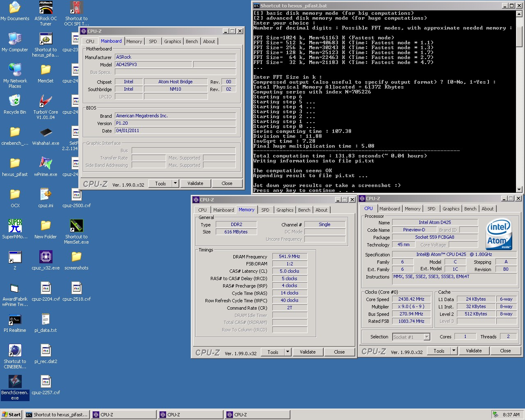
Task: Launch wPrime.exe desktop icon
Action: tap(46, 167)
